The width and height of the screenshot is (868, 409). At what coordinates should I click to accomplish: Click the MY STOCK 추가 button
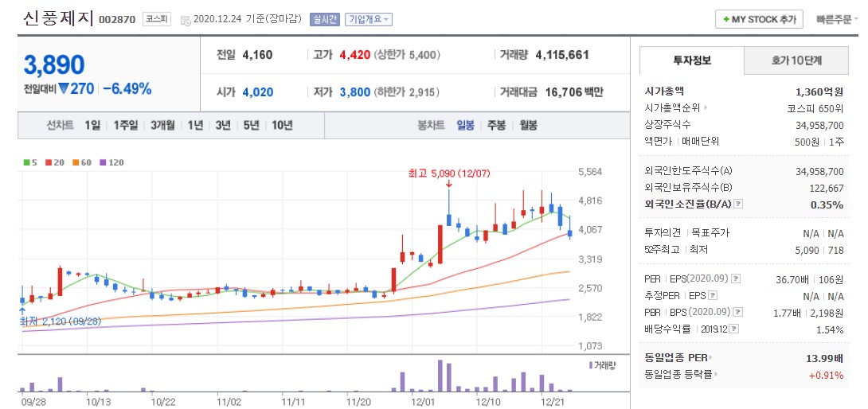coord(758,19)
